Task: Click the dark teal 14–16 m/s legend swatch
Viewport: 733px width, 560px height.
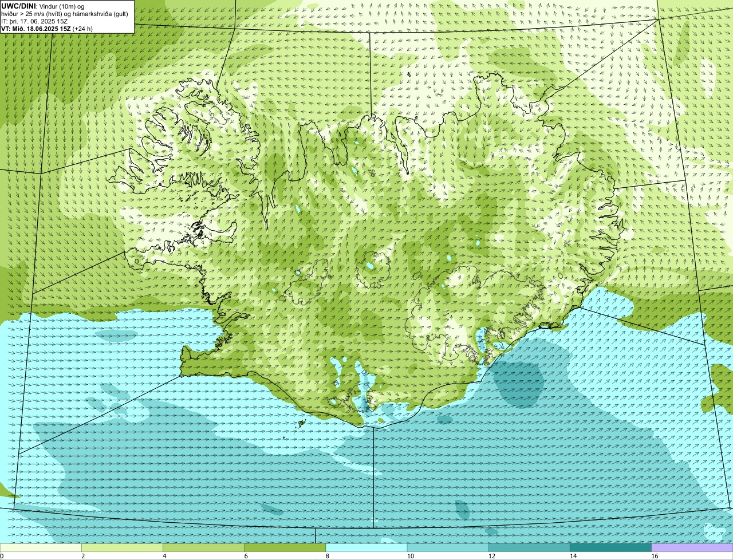Action: (x=610, y=547)
